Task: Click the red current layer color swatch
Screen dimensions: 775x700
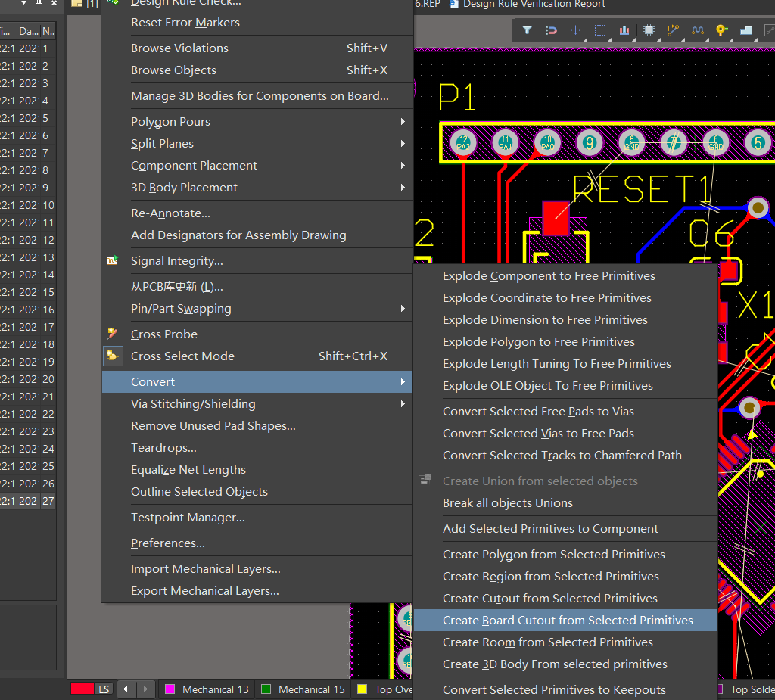Action: [82, 689]
